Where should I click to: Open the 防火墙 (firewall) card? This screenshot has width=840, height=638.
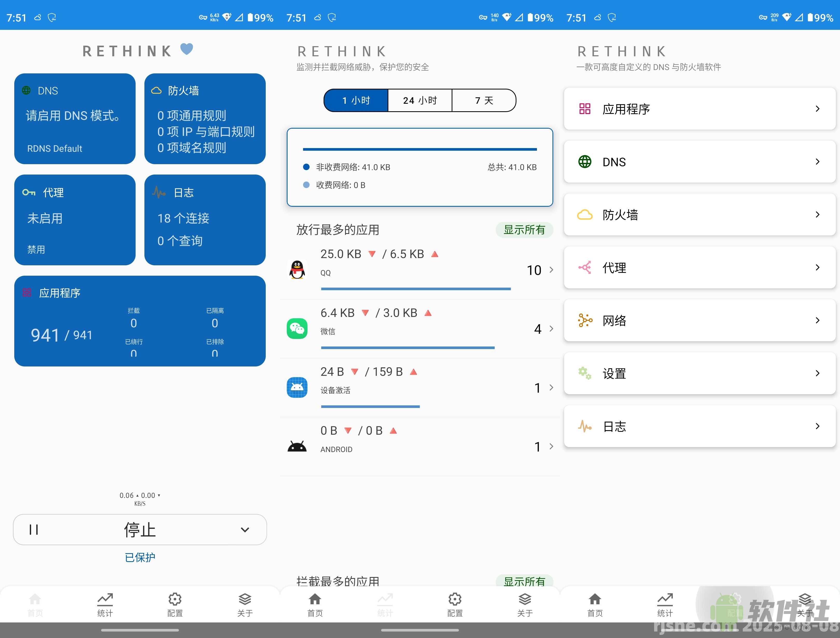pos(205,119)
